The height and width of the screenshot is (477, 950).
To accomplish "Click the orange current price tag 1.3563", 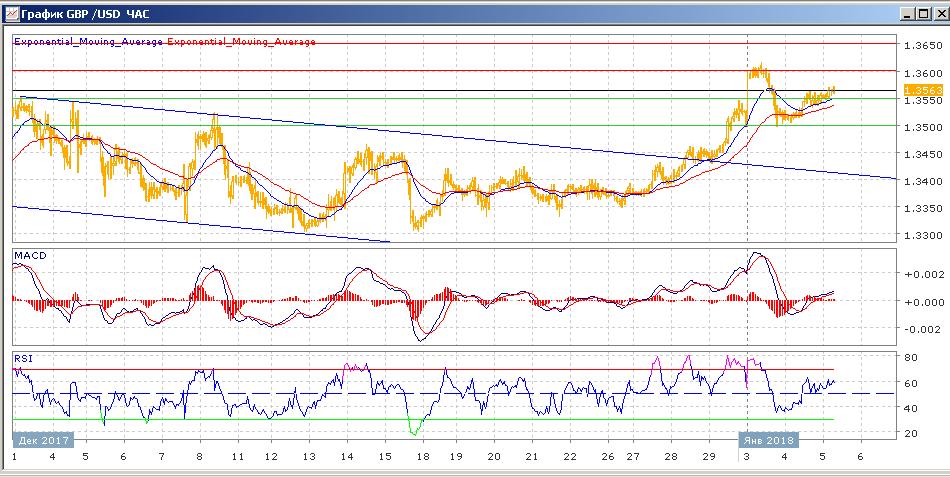I will (923, 90).
